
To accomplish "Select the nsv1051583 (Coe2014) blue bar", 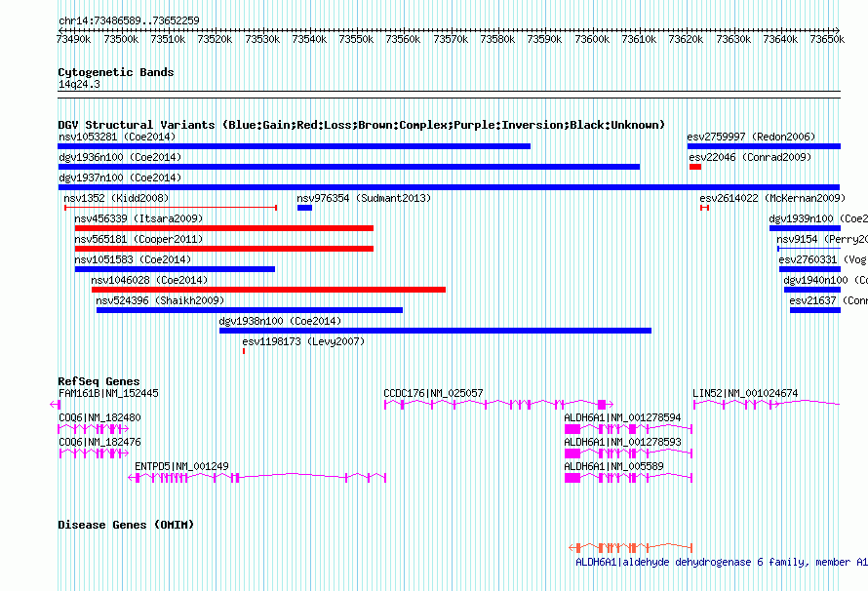I will pyautogui.click(x=175, y=269).
